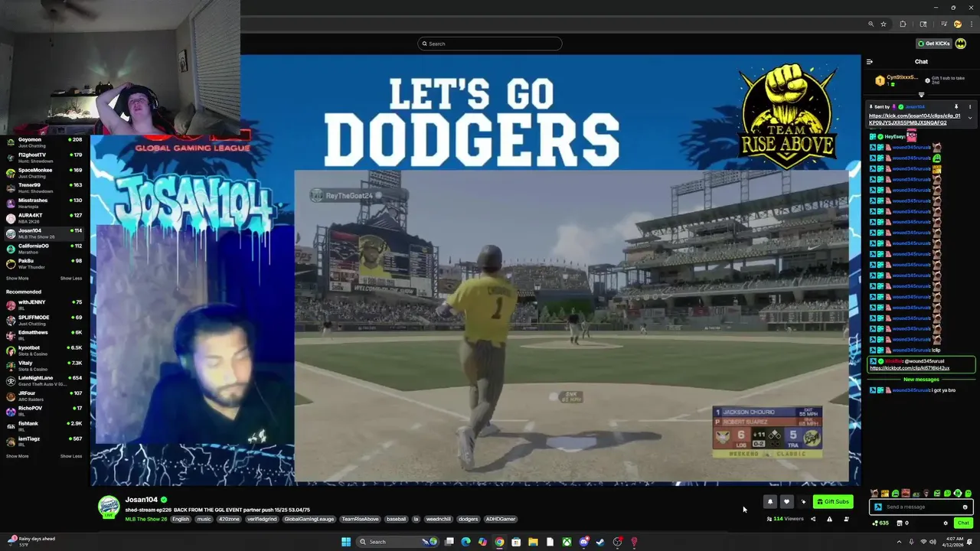Image resolution: width=980 pixels, height=551 pixels.
Task: Click Show More under Recommended list
Action: click(x=17, y=456)
